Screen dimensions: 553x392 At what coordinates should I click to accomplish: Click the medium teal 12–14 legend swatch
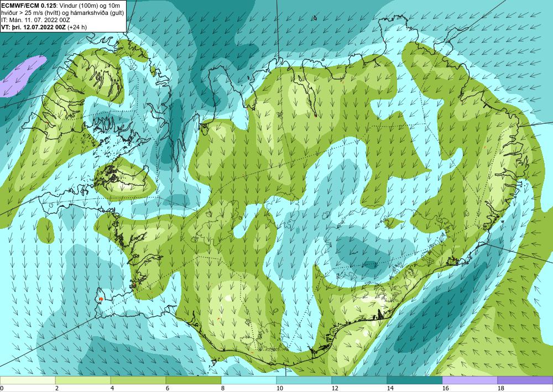pyautogui.click(x=359, y=380)
